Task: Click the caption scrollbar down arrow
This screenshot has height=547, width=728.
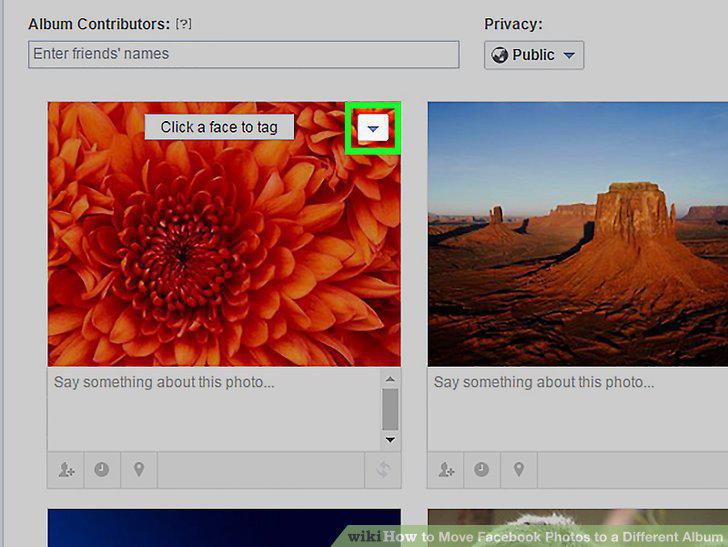Action: (390, 440)
